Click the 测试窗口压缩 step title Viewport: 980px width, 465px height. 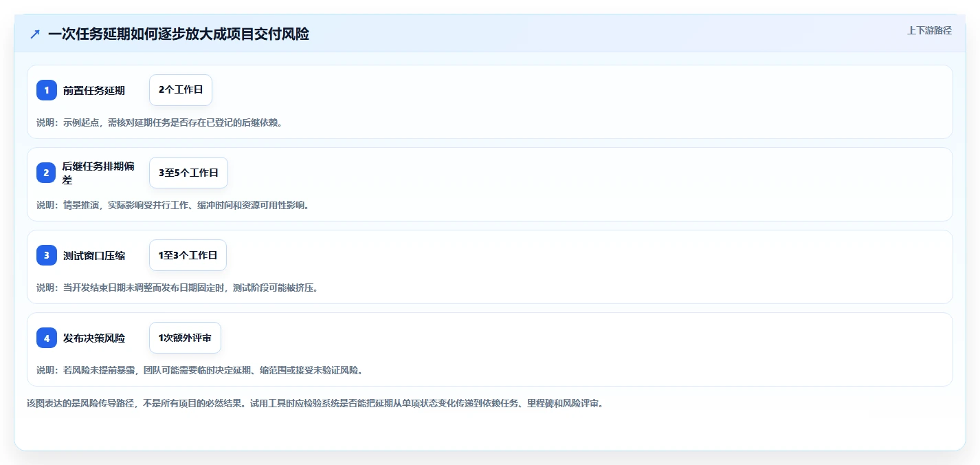[x=94, y=255]
